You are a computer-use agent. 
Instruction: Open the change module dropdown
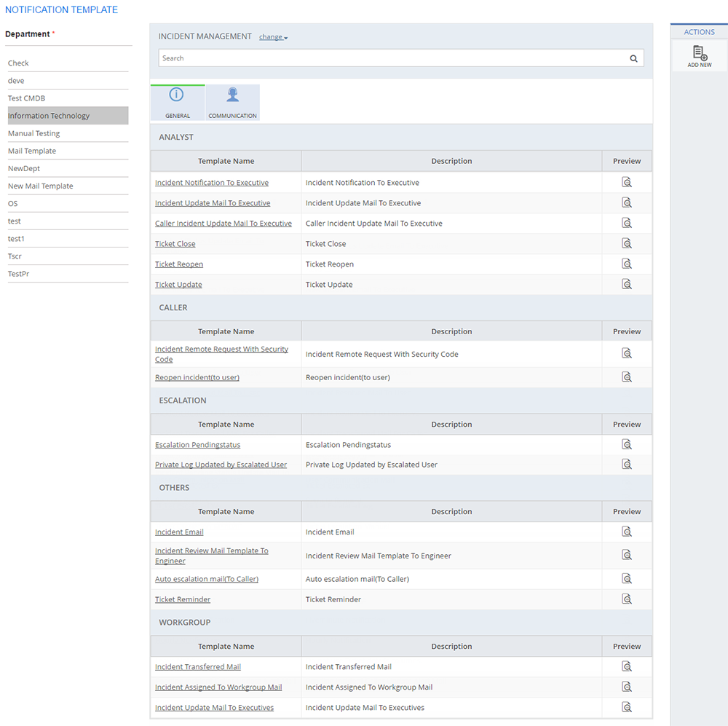click(x=274, y=37)
